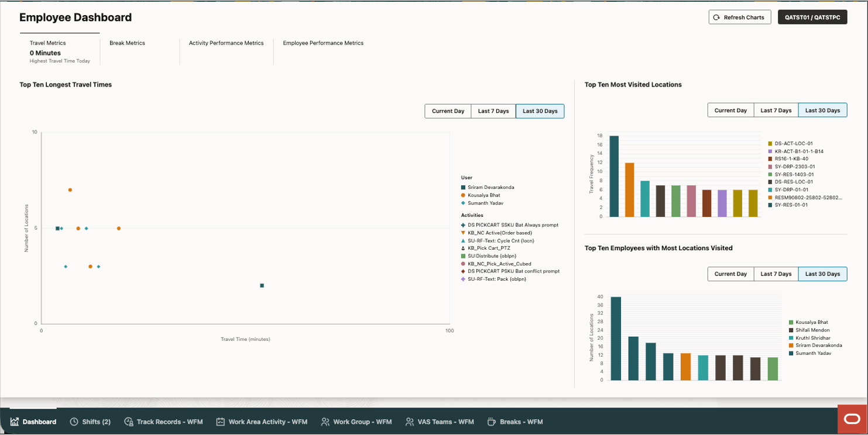Image resolution: width=868 pixels, height=435 pixels.
Task: Click the Top Ten Most Visited Locations heading
Action: (633, 85)
